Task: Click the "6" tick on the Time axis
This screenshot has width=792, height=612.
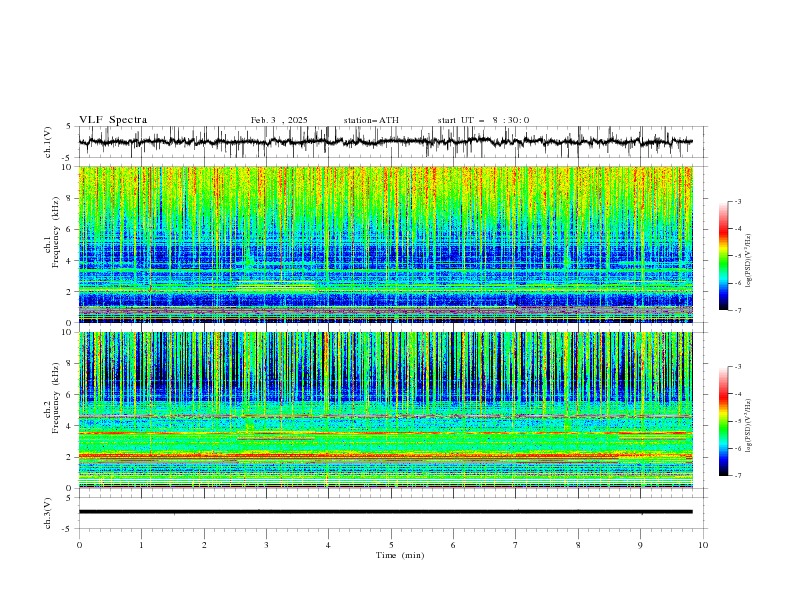Action: click(x=453, y=545)
